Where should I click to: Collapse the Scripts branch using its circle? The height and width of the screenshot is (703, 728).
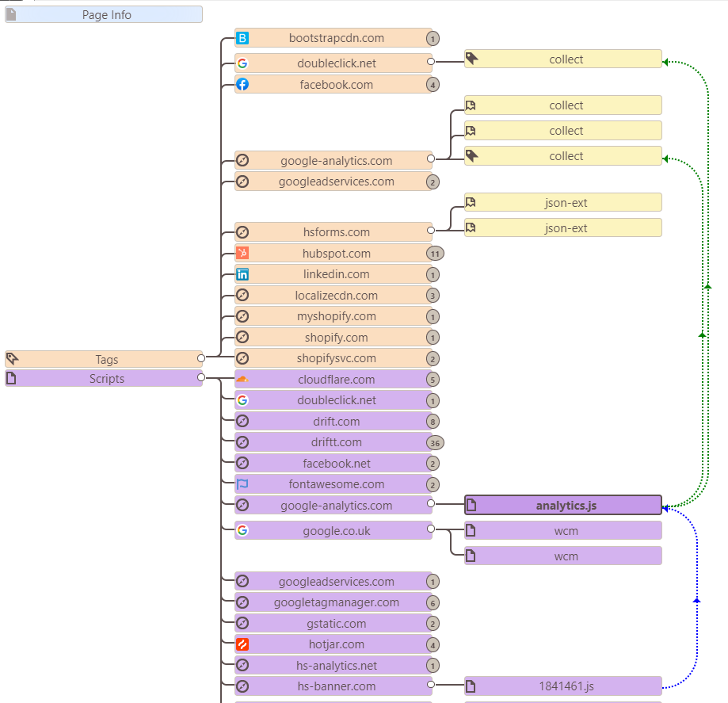(x=201, y=377)
